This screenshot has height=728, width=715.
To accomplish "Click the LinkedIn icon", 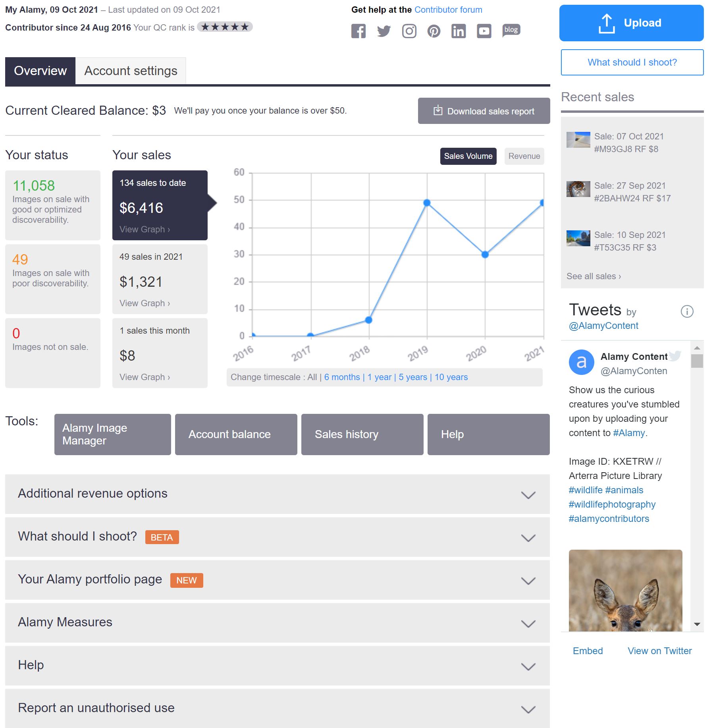I will click(x=459, y=31).
